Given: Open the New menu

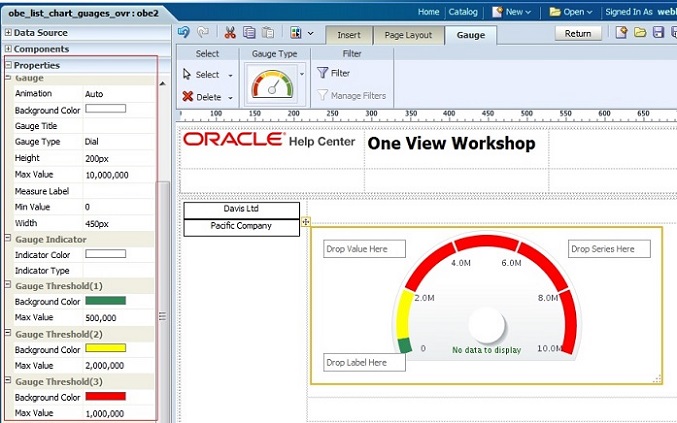Looking at the screenshot, I should [512, 12].
